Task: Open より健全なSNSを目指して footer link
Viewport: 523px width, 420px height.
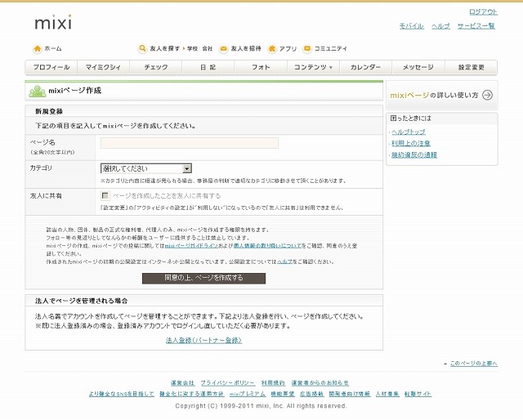Action: (x=122, y=394)
